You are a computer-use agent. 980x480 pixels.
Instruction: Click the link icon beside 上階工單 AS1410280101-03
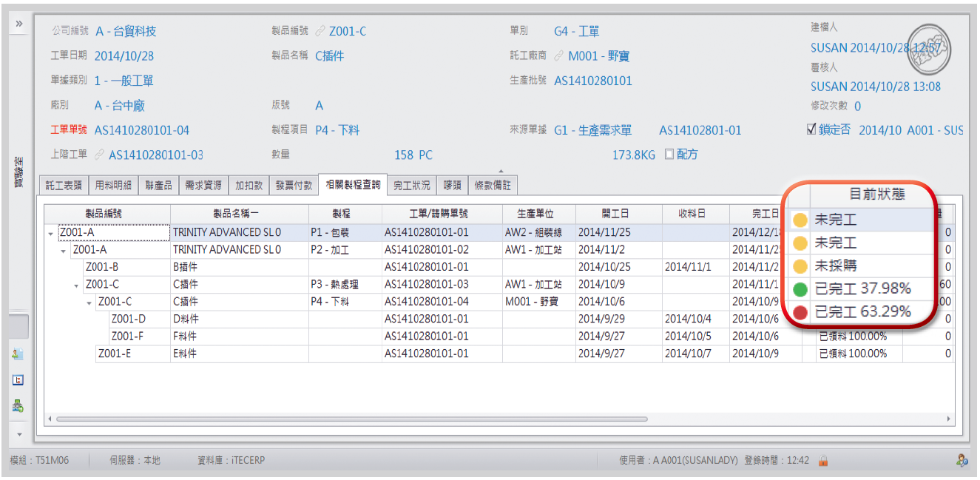pyautogui.click(x=100, y=155)
